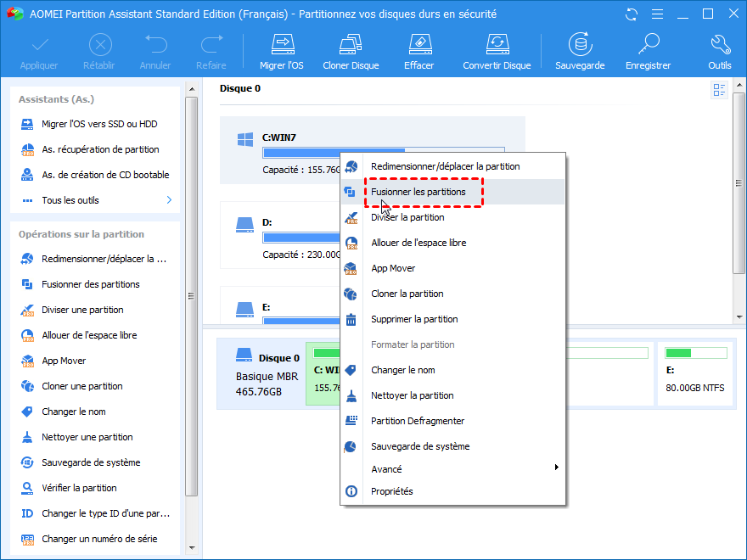Expand Tous les outils chevron arrow

click(x=169, y=200)
